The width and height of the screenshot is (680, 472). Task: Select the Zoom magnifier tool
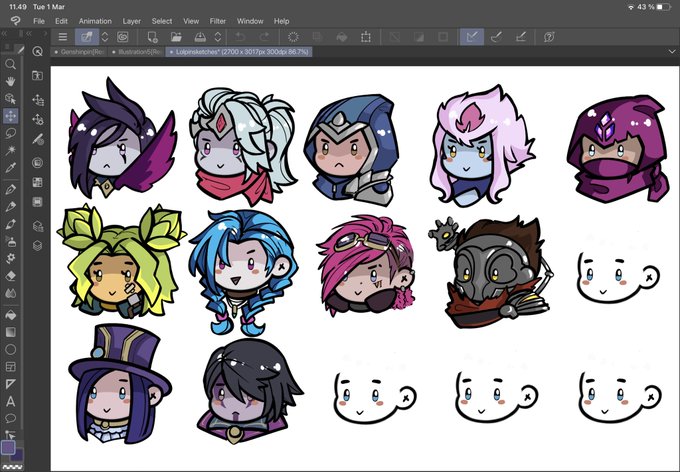(10, 65)
